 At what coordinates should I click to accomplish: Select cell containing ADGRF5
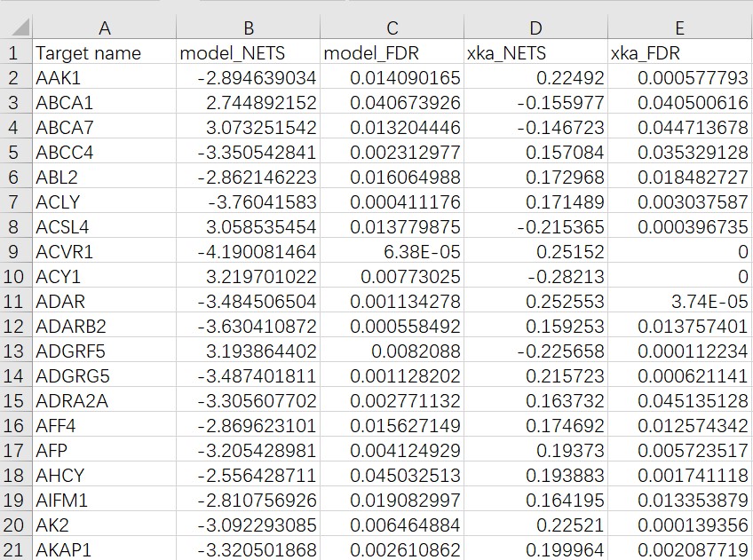pos(104,351)
